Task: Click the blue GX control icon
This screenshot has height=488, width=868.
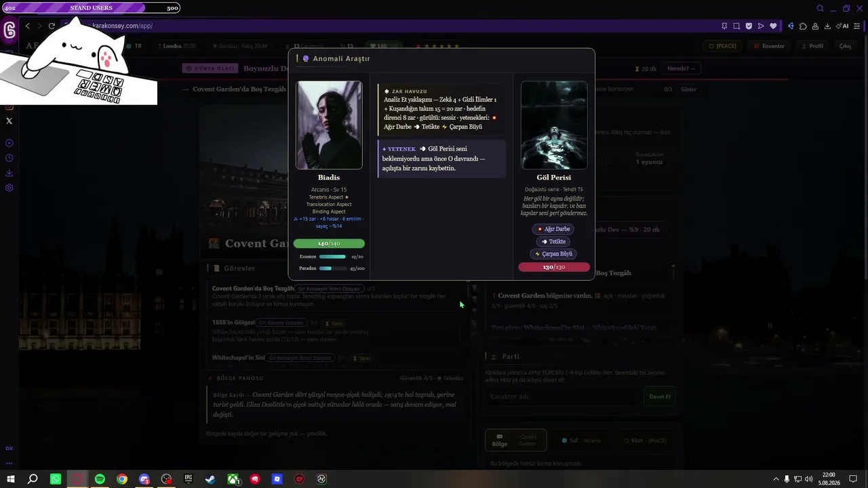Action: click(x=791, y=26)
